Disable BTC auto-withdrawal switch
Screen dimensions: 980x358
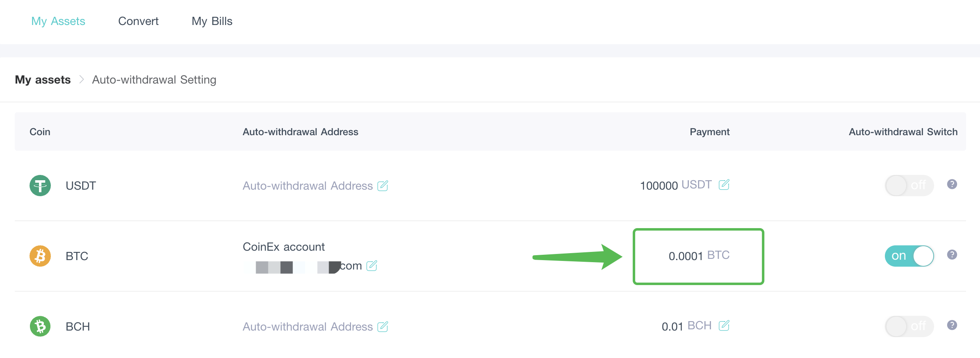[909, 256]
